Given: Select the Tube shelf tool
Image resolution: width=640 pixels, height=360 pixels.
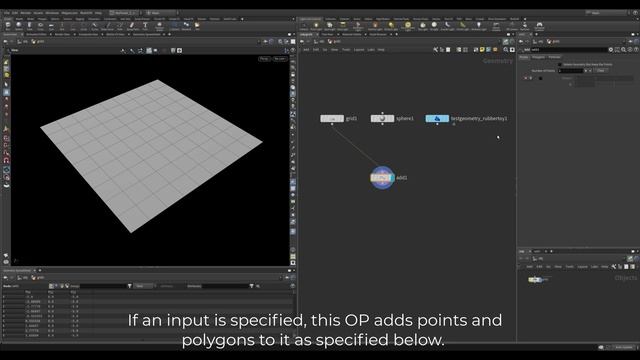Looking at the screenshot, I should tap(29, 26).
